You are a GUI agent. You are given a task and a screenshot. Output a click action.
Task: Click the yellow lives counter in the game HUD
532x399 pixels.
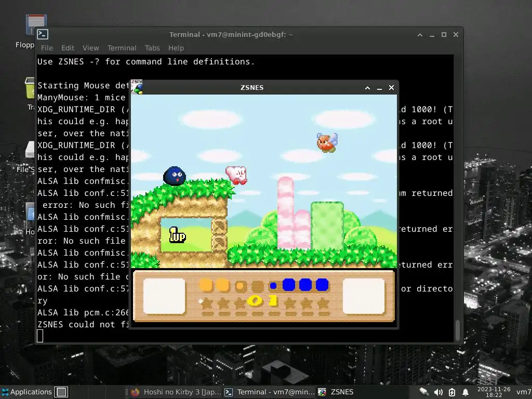262,301
